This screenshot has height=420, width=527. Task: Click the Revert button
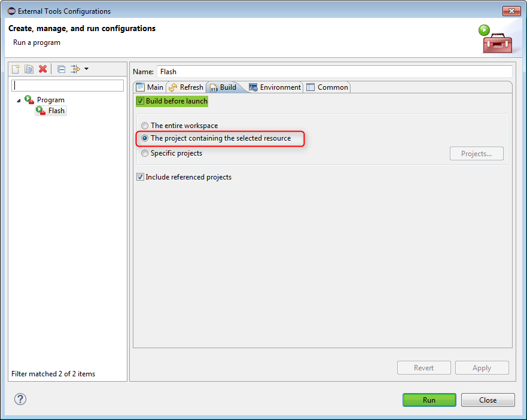(x=424, y=368)
